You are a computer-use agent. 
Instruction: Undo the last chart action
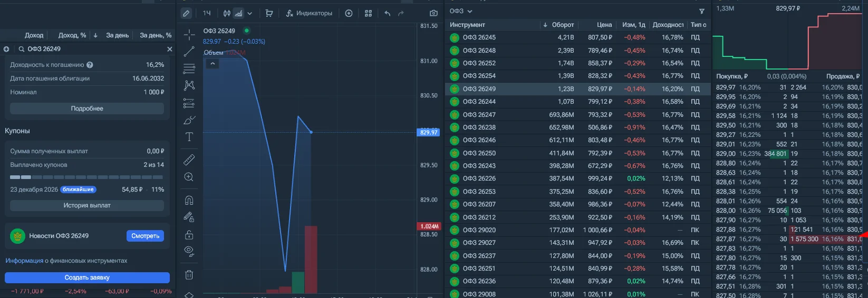(x=388, y=13)
